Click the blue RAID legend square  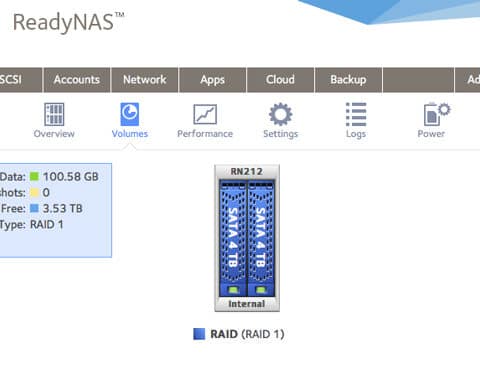point(199,334)
